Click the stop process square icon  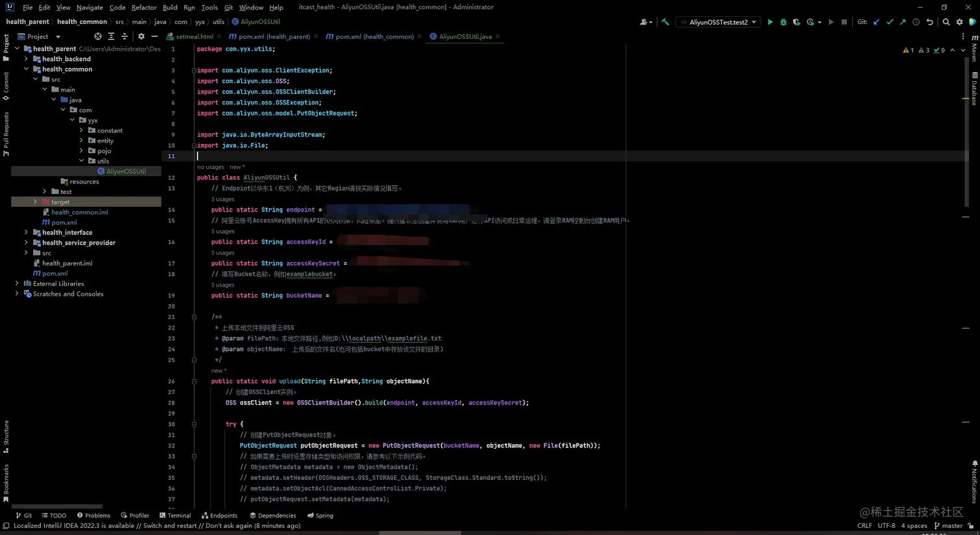(844, 22)
